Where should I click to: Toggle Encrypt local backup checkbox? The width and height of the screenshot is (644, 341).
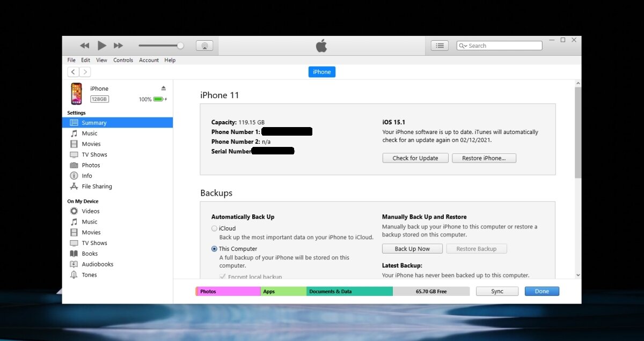click(223, 277)
